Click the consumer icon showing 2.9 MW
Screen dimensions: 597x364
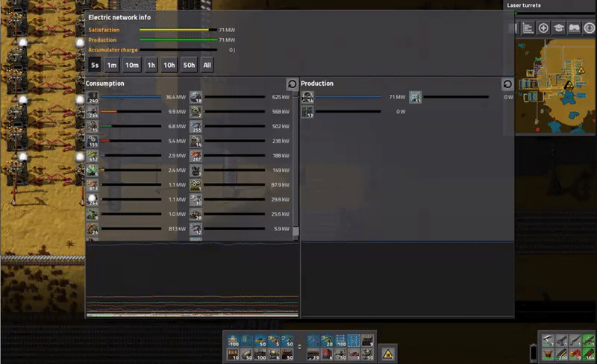pyautogui.click(x=92, y=156)
